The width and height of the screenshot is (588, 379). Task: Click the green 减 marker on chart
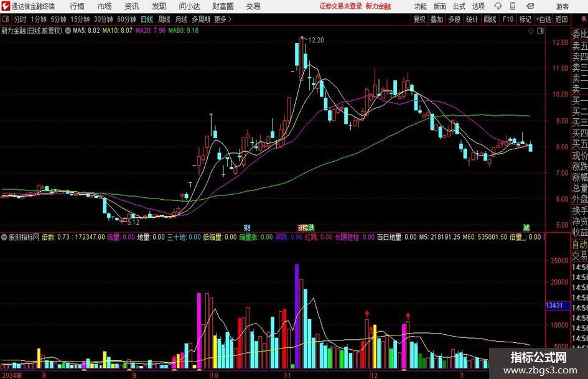(x=526, y=227)
